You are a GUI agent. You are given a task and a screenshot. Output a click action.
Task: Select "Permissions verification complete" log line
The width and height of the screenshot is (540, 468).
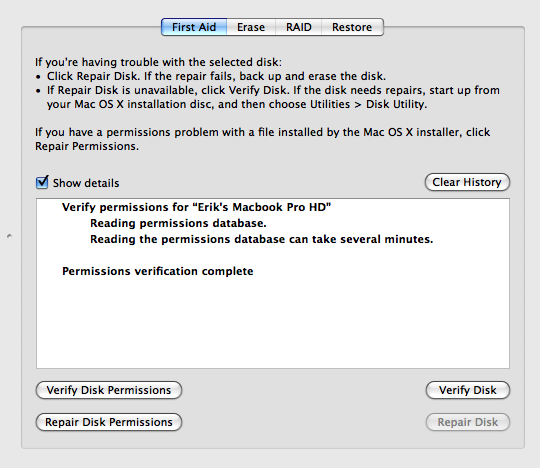(158, 271)
